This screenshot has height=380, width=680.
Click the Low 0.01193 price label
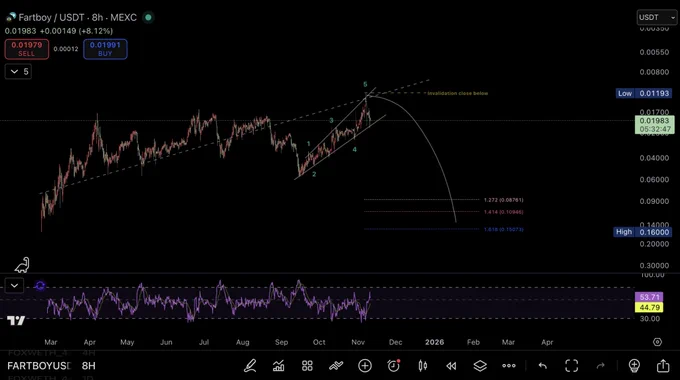[644, 93]
